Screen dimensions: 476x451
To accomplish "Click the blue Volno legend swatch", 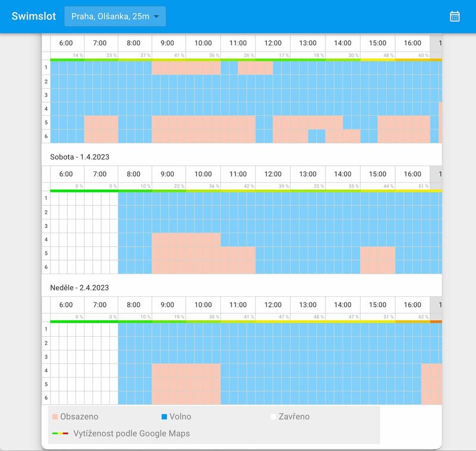I will (x=164, y=416).
